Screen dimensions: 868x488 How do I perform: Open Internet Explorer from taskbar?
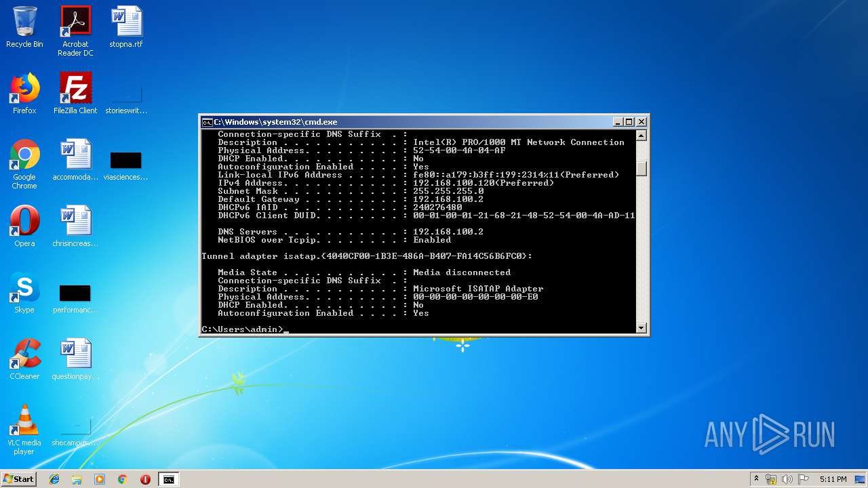[x=54, y=479]
